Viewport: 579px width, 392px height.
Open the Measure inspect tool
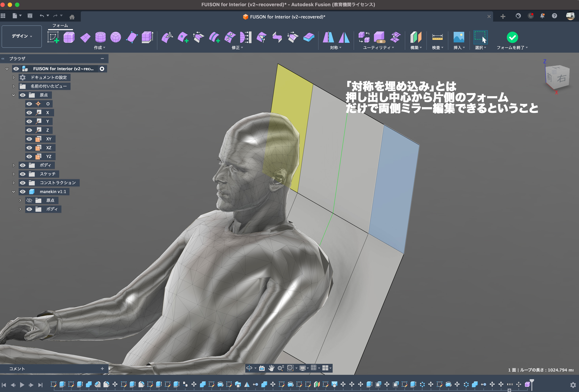(437, 37)
